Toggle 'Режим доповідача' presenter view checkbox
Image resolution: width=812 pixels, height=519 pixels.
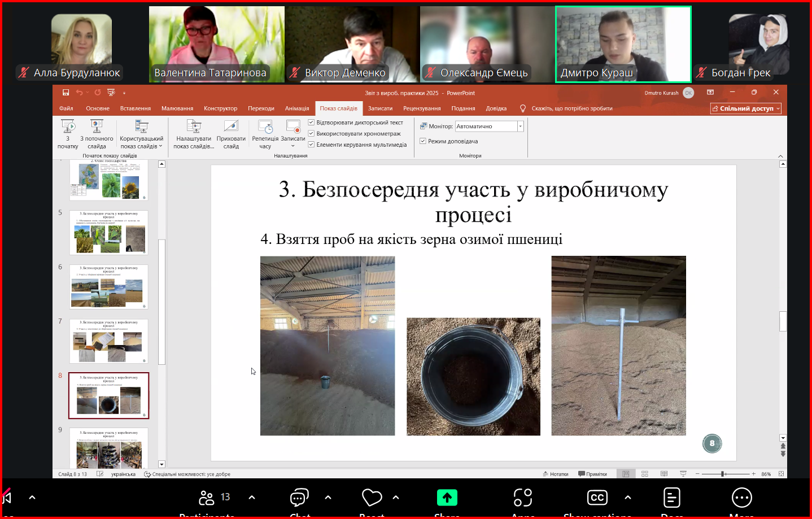(423, 141)
